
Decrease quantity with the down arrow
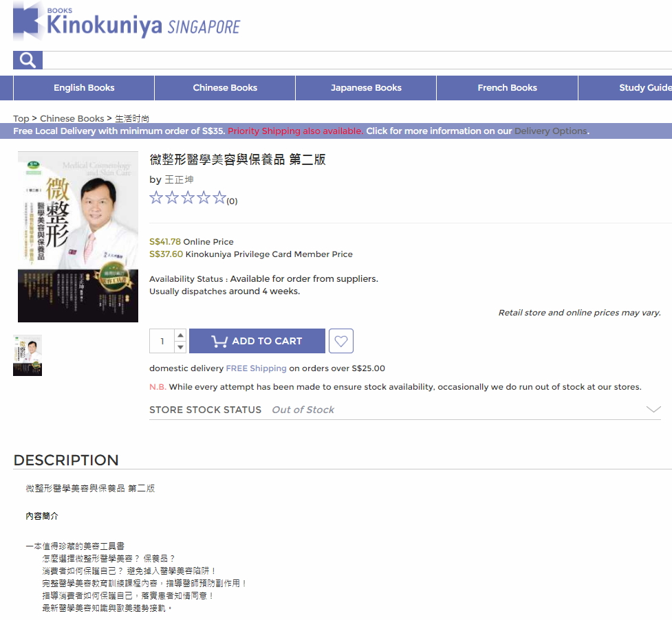click(x=180, y=347)
